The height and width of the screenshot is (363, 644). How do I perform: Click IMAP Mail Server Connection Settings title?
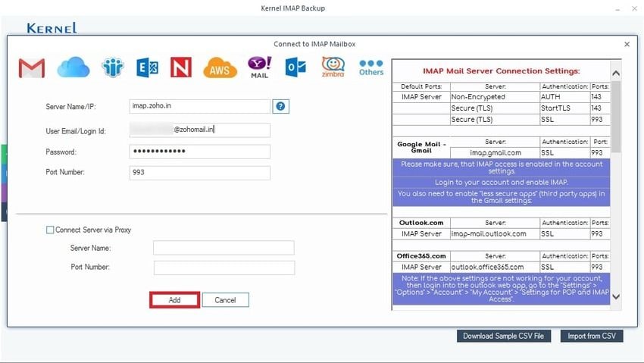501,71
